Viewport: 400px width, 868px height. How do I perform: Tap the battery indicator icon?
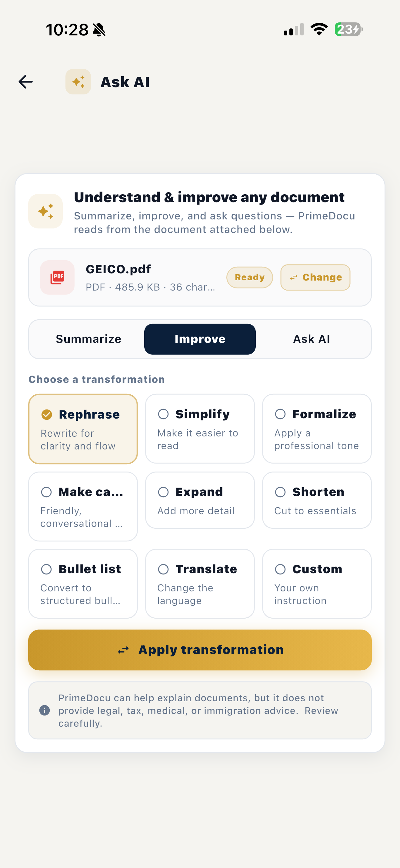point(349,29)
